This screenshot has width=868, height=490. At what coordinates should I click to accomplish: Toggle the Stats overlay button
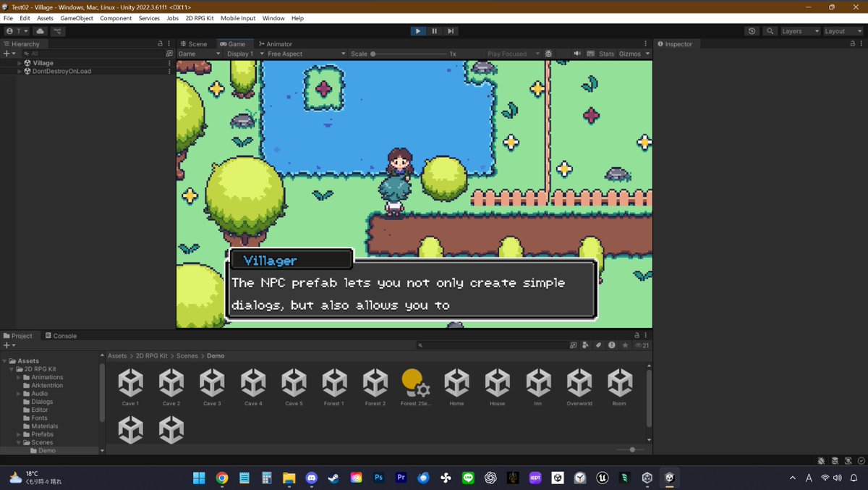[607, 54]
